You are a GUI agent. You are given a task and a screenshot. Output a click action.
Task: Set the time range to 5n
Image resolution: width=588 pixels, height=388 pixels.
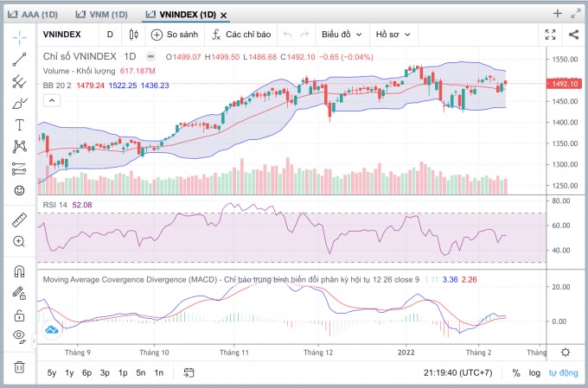tap(141, 373)
